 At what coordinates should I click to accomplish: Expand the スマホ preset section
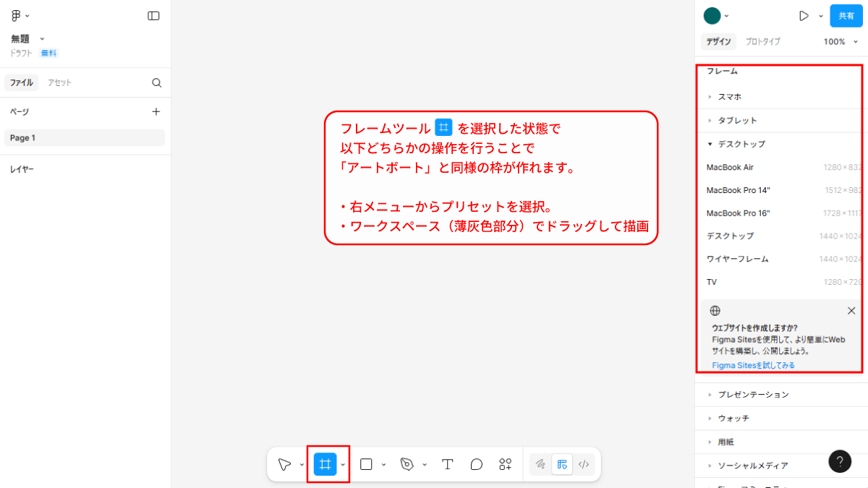click(729, 97)
